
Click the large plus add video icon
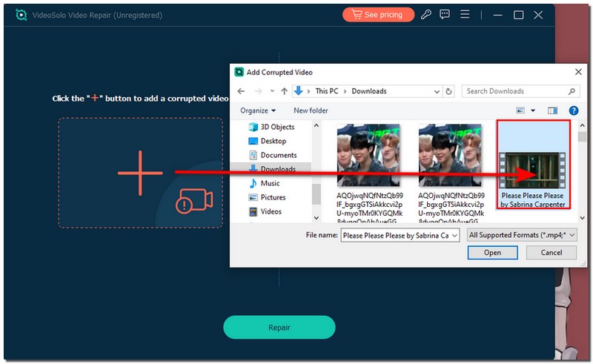(x=139, y=173)
